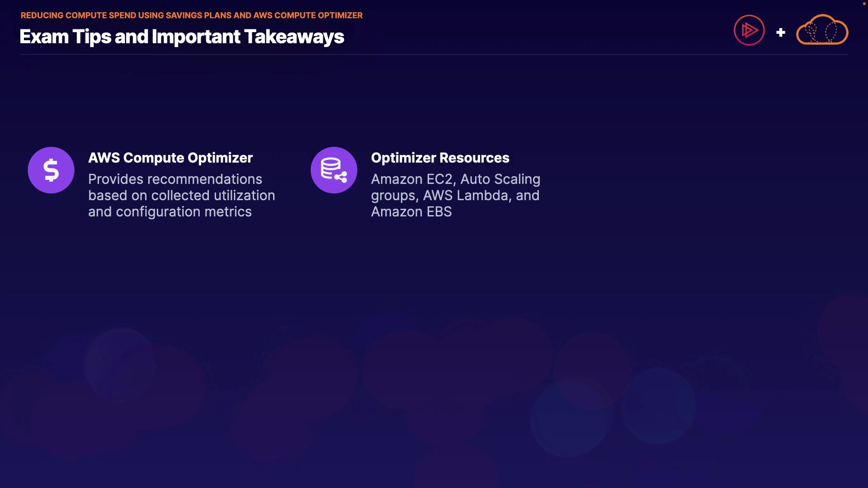This screenshot has width=868, height=488.
Task: Click the 'based on collected utilization' line
Action: (x=181, y=196)
